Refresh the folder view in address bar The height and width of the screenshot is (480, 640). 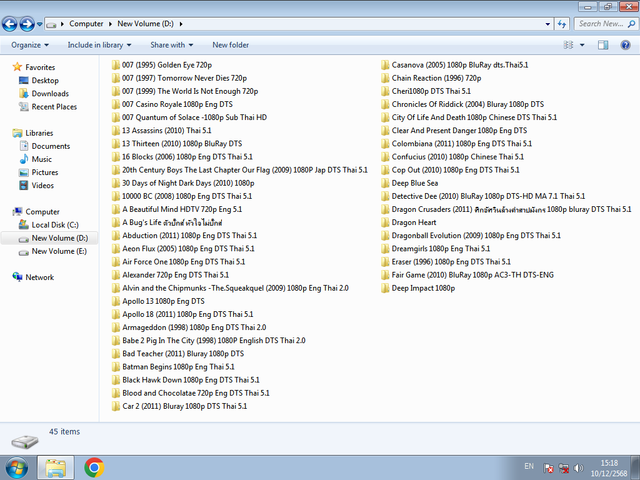[562, 24]
